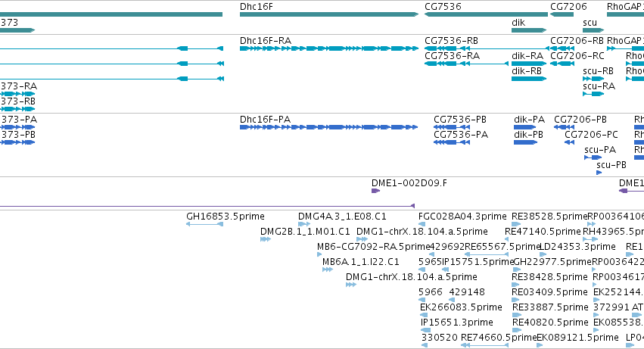
Task: Open the CG7206-RC transcript label
Action: tap(577, 56)
